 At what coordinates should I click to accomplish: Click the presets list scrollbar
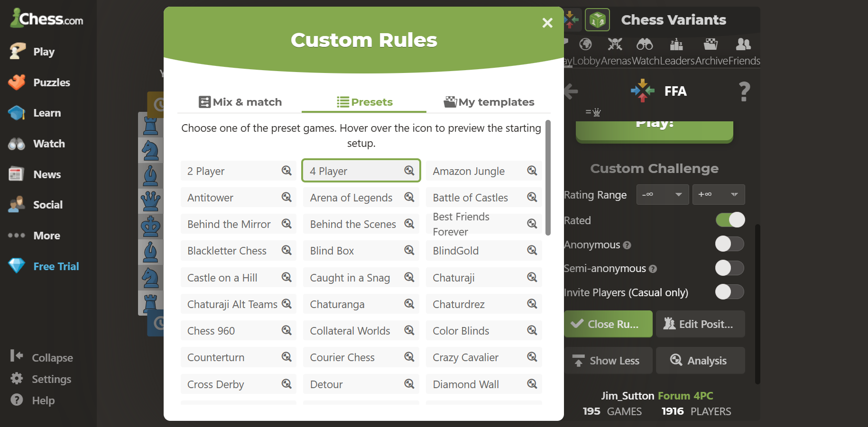[x=548, y=178]
